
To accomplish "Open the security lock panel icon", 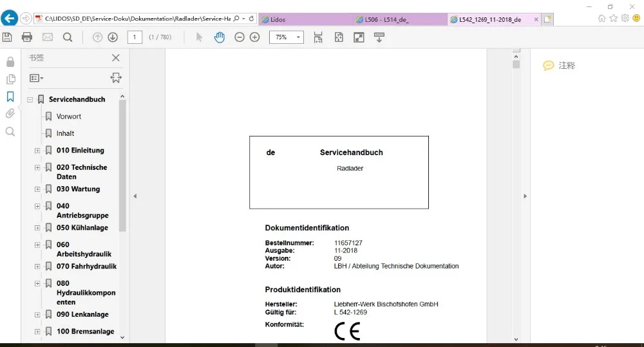I will [10, 62].
